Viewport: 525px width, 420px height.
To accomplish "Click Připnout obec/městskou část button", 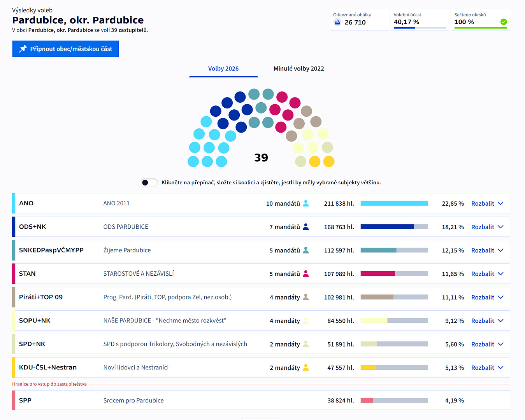I will pos(65,49).
